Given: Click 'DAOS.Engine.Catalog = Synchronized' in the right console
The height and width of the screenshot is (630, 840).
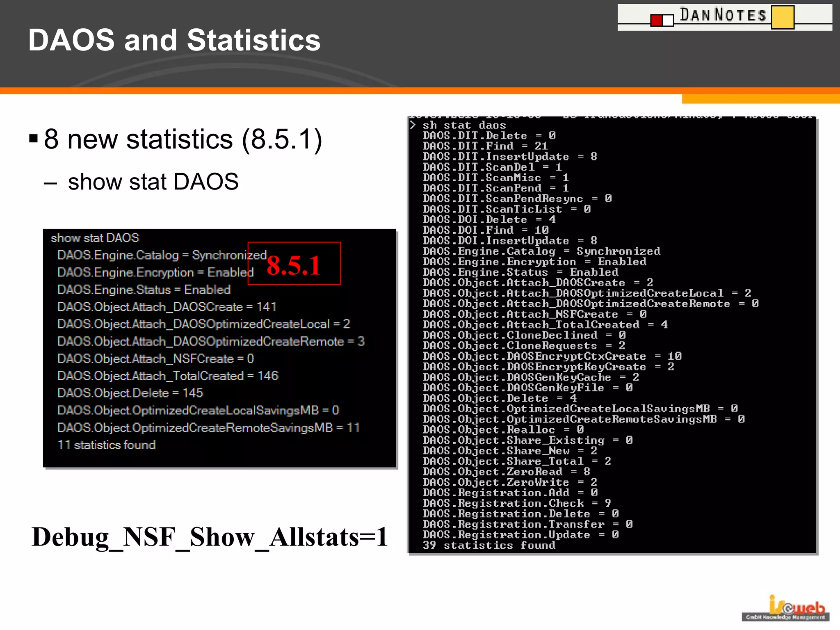Looking at the screenshot, I should (542, 251).
